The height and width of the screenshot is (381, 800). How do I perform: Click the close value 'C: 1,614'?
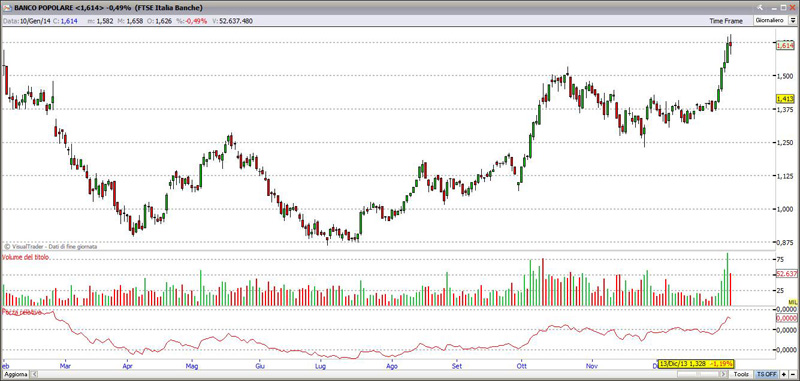[x=65, y=21]
